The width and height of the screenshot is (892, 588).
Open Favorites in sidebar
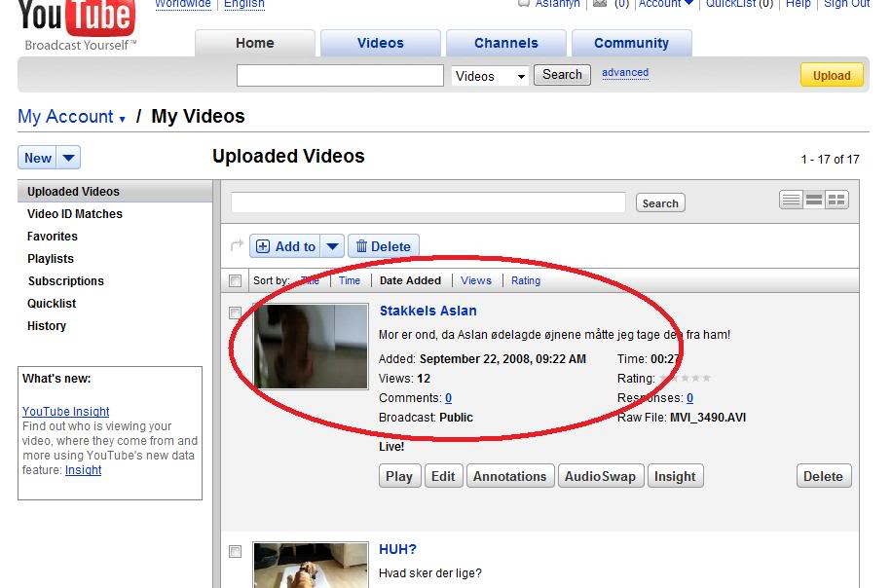tap(53, 236)
